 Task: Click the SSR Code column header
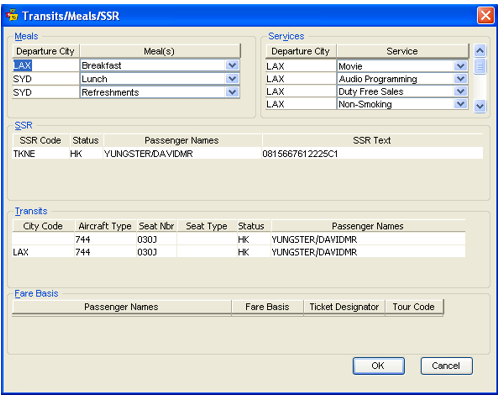click(41, 140)
